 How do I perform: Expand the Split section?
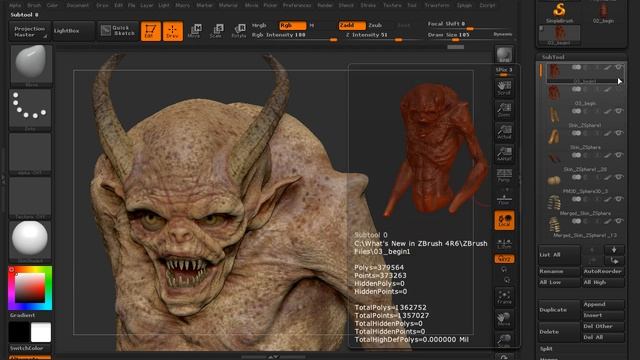tap(546, 349)
